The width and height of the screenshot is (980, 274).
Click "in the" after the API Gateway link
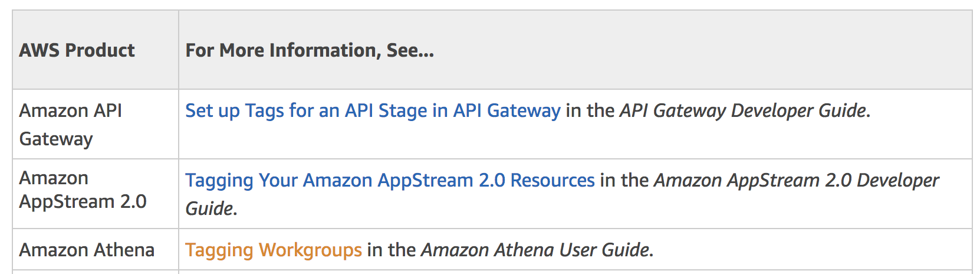click(590, 110)
